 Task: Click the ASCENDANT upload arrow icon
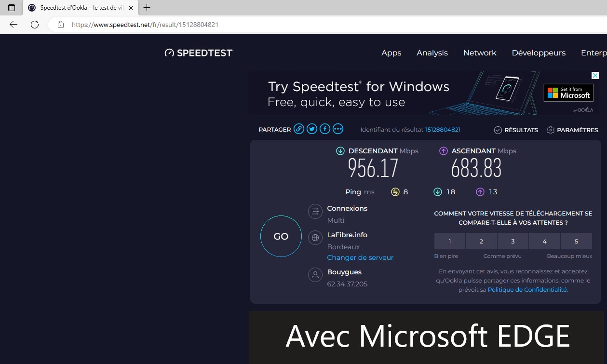pos(444,151)
